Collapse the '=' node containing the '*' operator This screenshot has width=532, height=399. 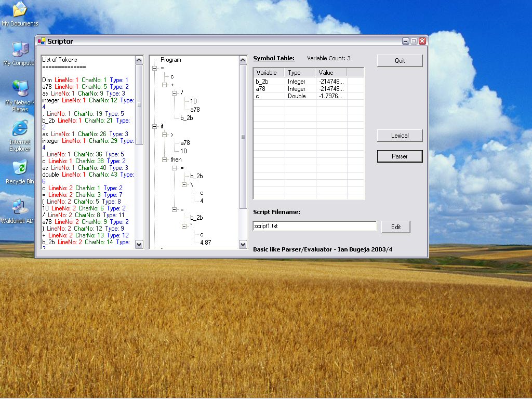click(x=175, y=209)
